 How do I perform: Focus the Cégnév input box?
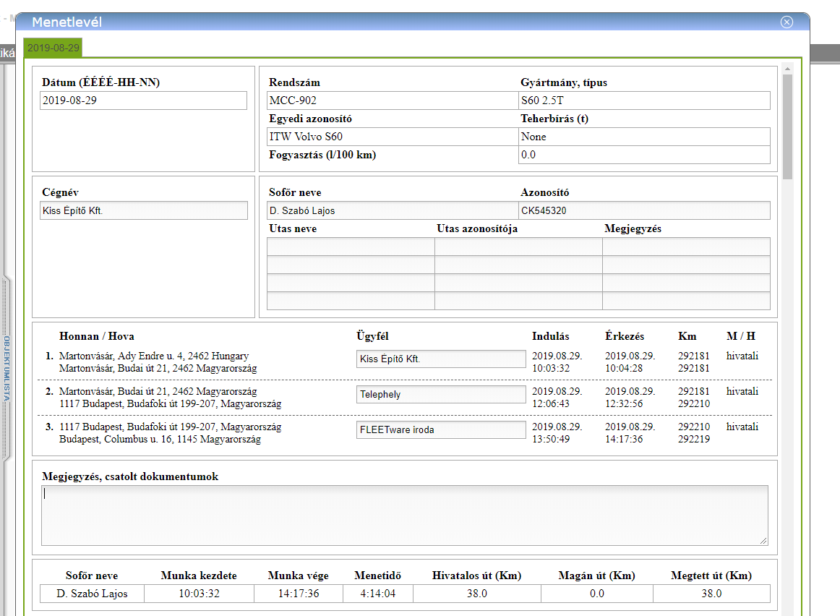click(x=143, y=210)
